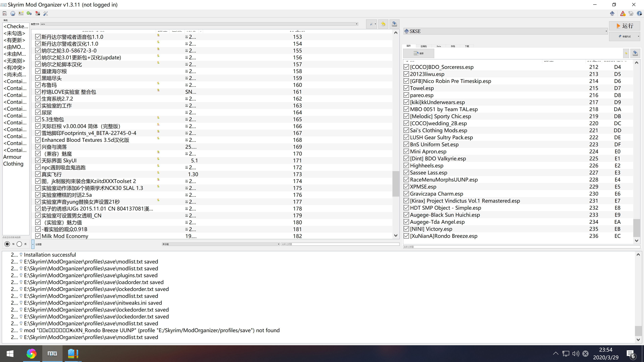644x362 pixels.
Task: Select the <有冲突> category filter
Action: point(14,67)
